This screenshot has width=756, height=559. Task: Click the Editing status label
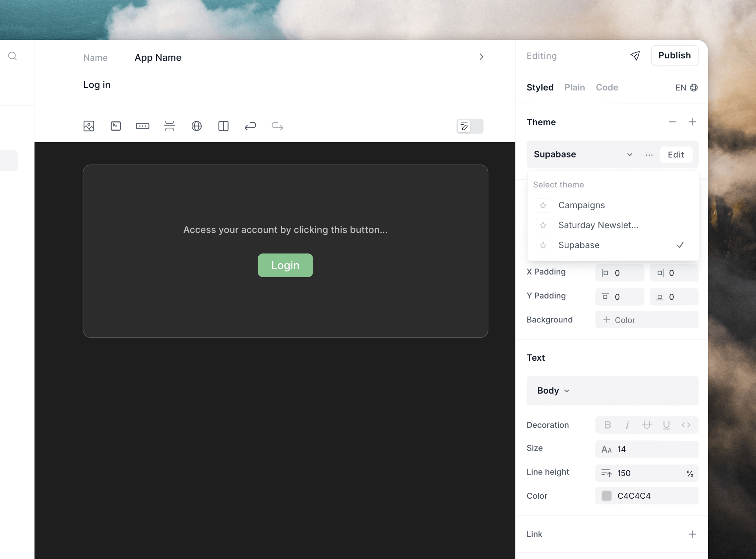541,56
